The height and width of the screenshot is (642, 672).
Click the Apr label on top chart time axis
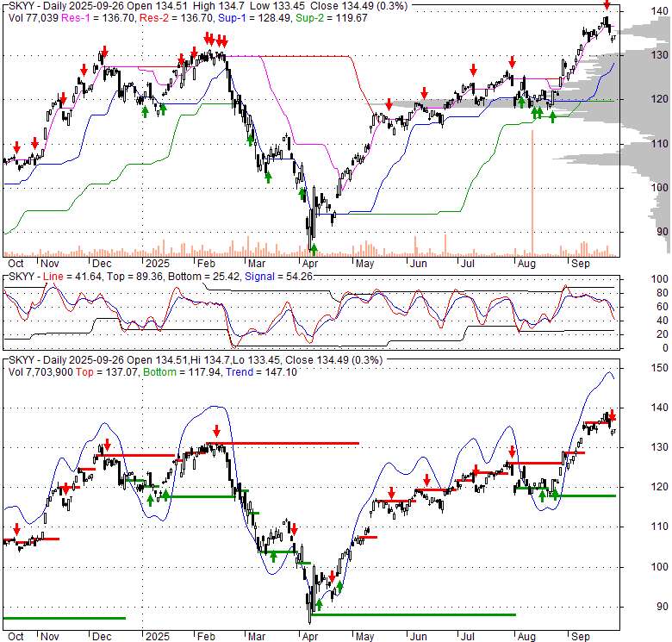310,264
